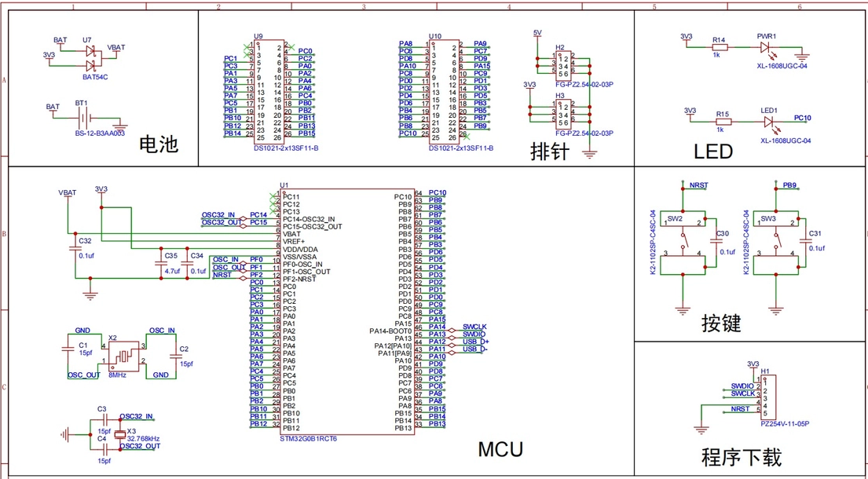Image resolution: width=868 pixels, height=479 pixels.
Task: Select the U1 STM32G0B1RCT6 chip body
Action: point(347,312)
